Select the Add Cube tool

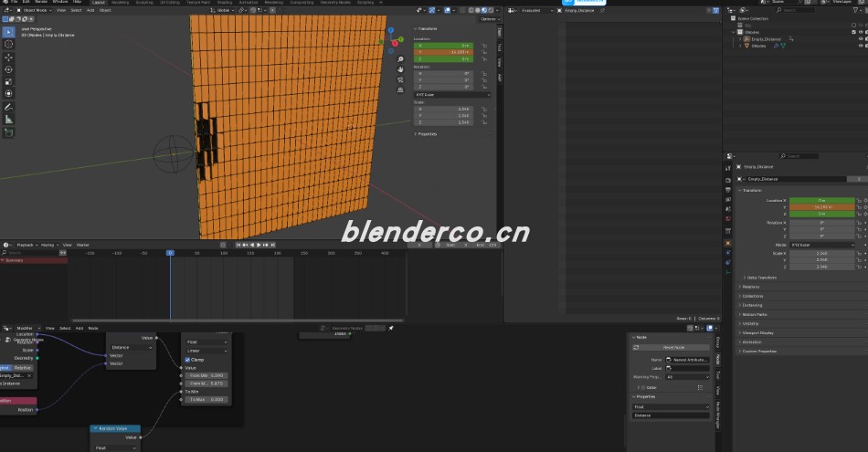point(8,132)
